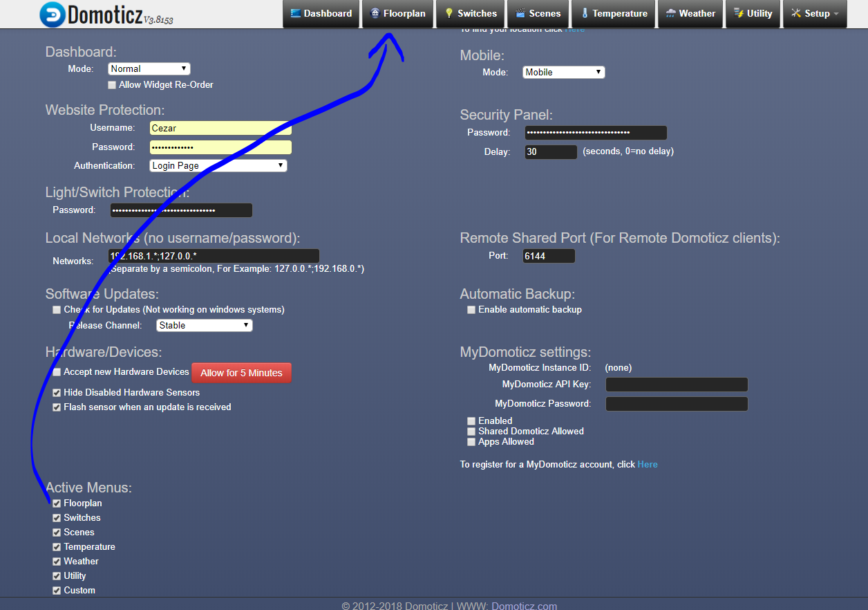This screenshot has height=610, width=868.
Task: Enable automatic backup checkbox
Action: pyautogui.click(x=471, y=310)
